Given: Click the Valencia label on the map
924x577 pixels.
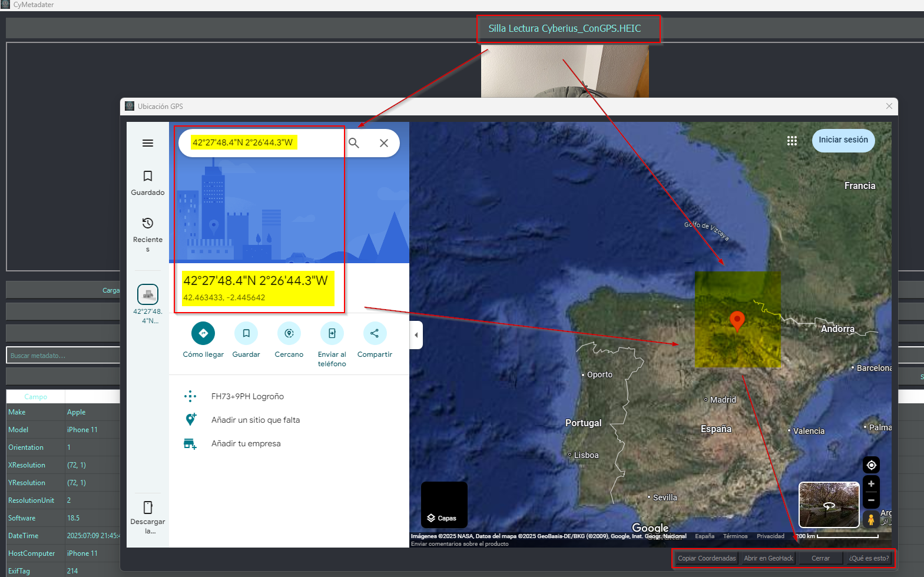Looking at the screenshot, I should click(x=809, y=431).
